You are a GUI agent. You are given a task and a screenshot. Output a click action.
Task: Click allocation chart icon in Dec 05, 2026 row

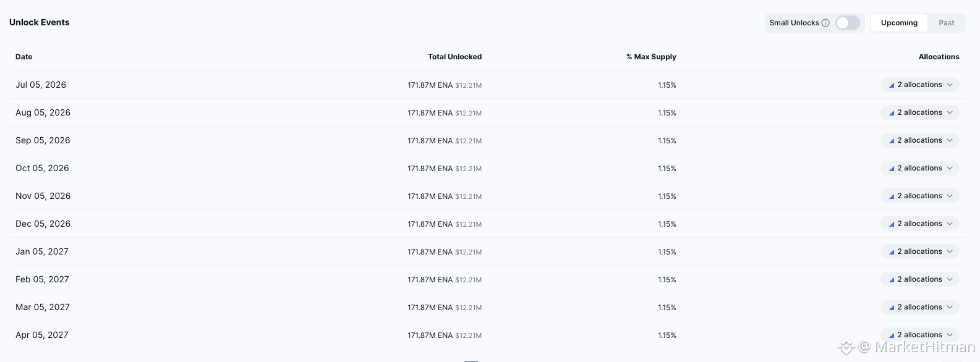click(892, 224)
